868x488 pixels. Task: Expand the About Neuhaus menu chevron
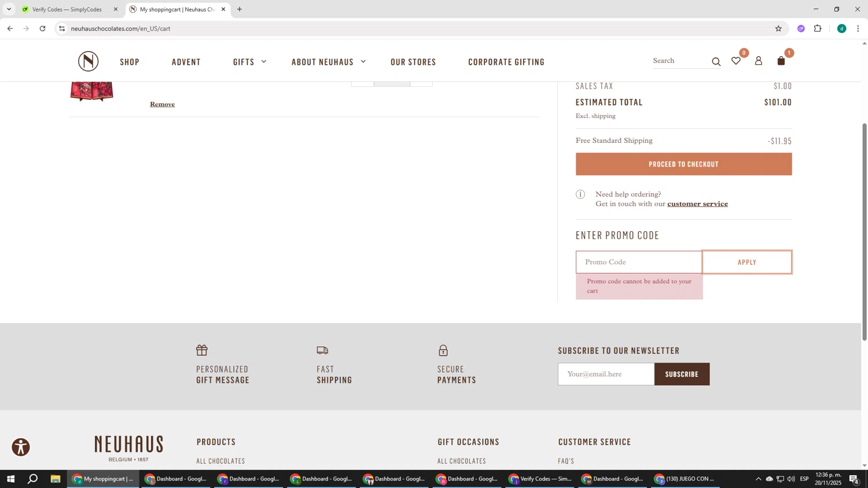pos(363,61)
